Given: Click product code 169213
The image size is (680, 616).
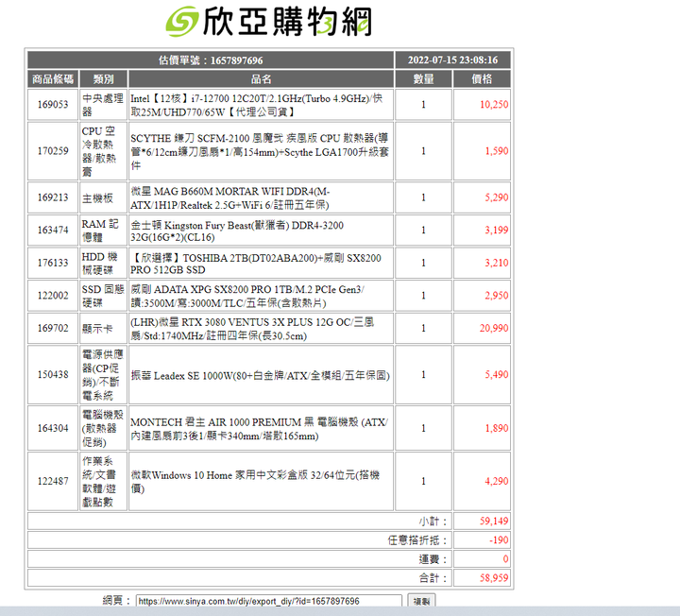Looking at the screenshot, I should 53,197.
